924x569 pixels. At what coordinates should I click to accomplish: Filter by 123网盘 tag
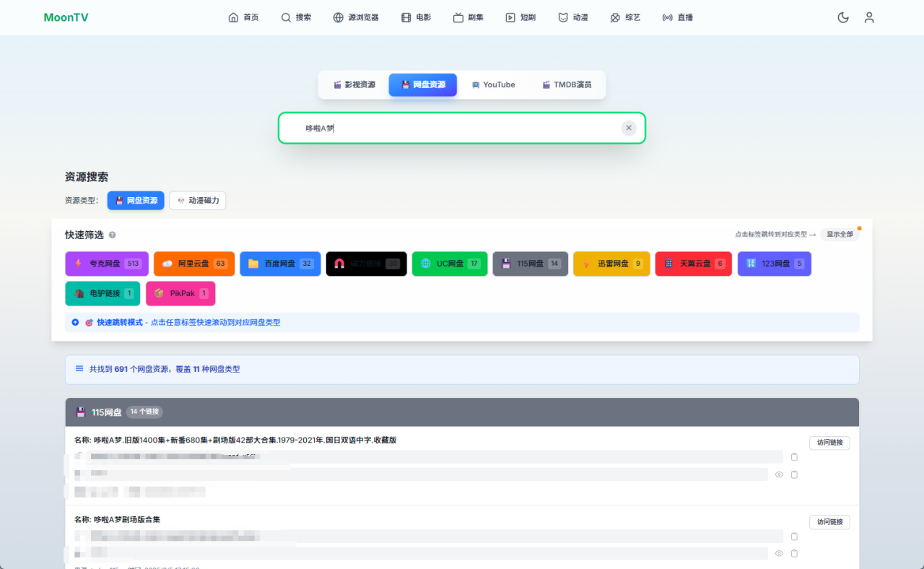[775, 264]
